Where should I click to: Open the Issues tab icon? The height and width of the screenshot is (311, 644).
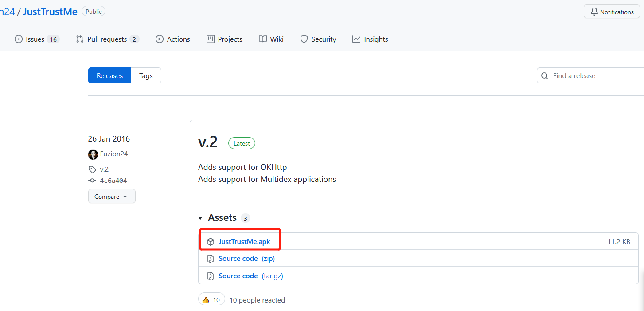tap(19, 39)
